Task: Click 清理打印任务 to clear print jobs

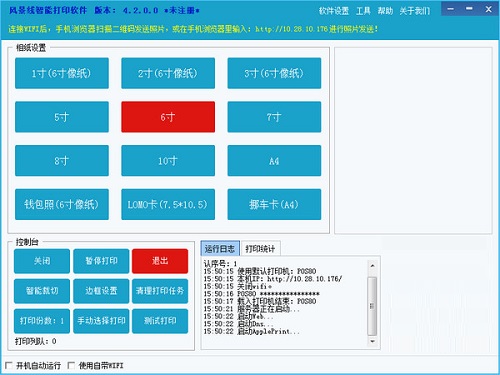Action: click(x=160, y=291)
